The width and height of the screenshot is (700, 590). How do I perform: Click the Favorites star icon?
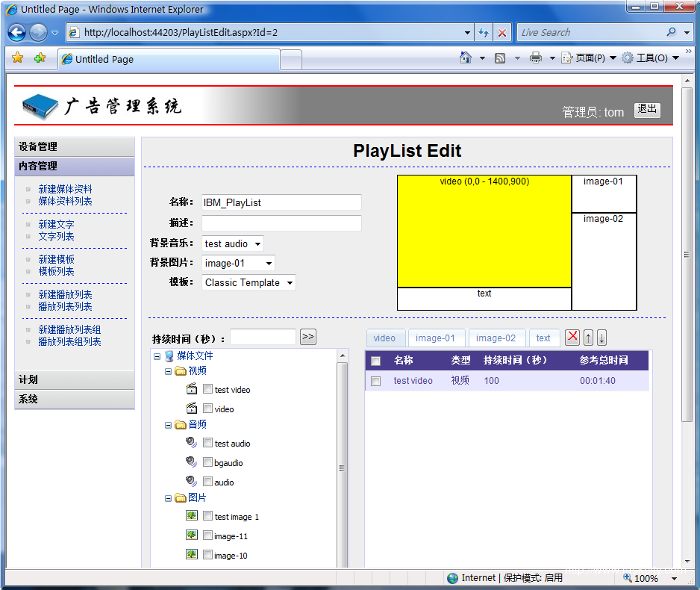coord(18,58)
